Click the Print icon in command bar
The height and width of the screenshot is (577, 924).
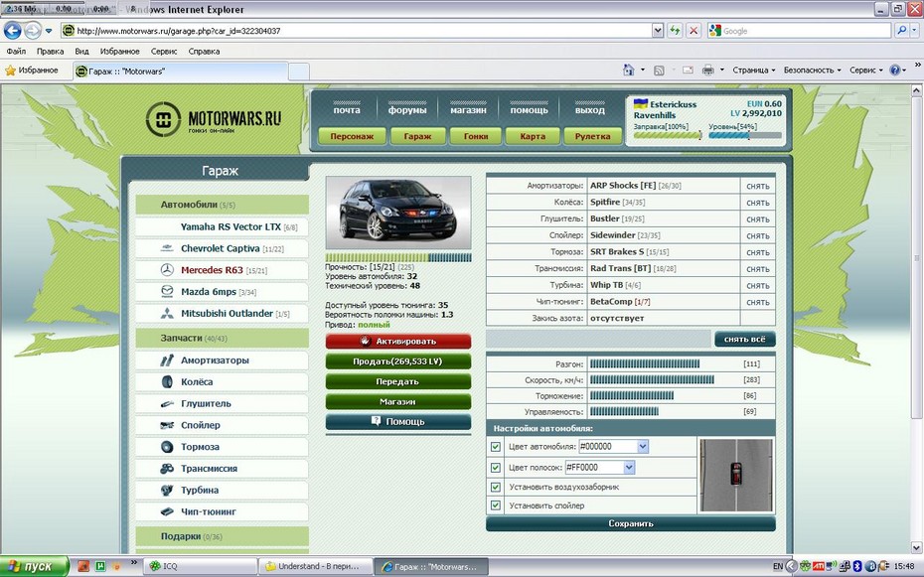point(707,71)
